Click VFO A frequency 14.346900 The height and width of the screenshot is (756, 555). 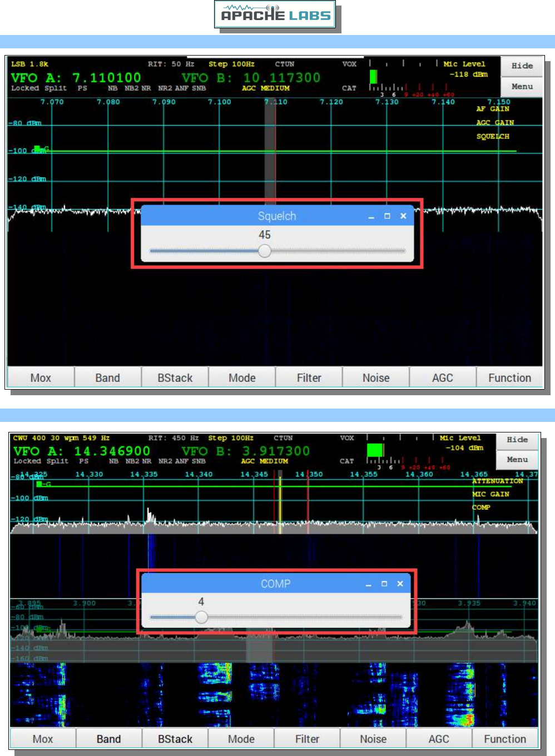pos(112,451)
